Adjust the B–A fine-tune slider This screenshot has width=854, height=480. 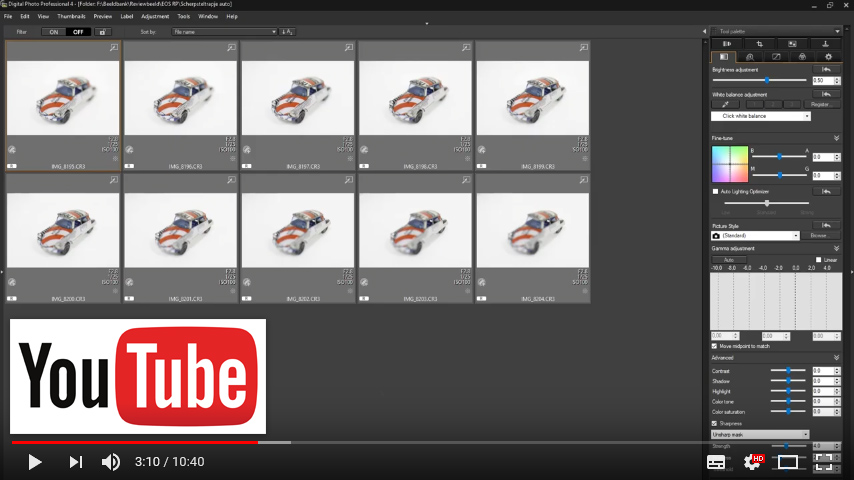click(x=779, y=157)
